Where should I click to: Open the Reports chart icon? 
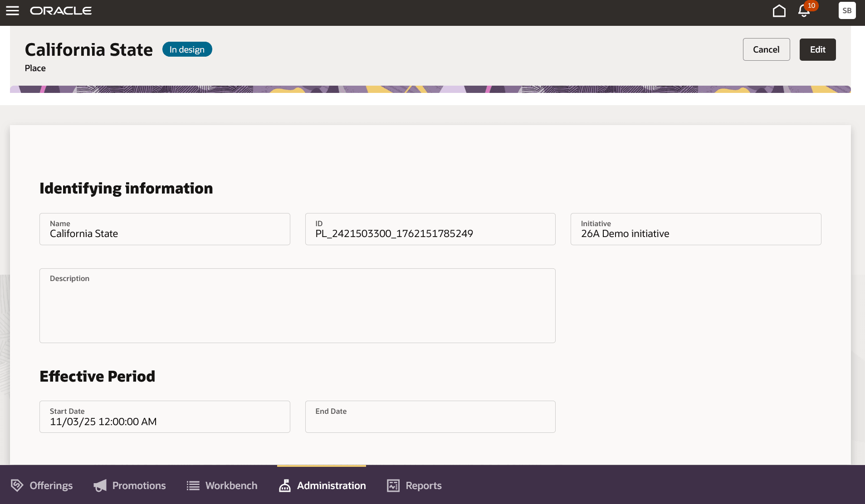click(x=393, y=485)
